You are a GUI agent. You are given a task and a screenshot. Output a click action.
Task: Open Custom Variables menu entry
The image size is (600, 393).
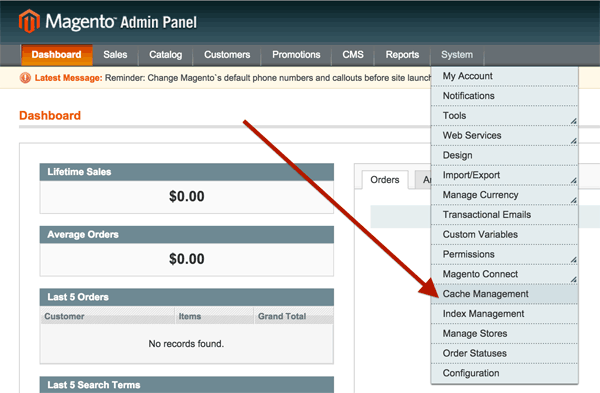pyautogui.click(x=504, y=235)
